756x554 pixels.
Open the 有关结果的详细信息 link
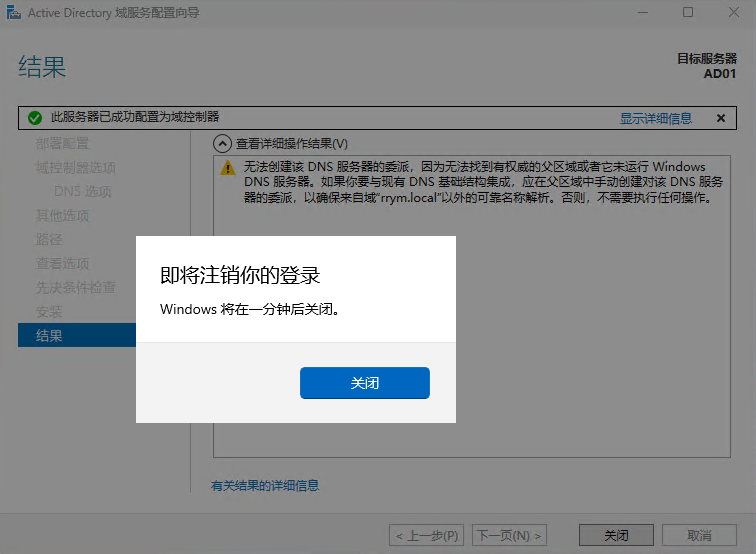265,486
